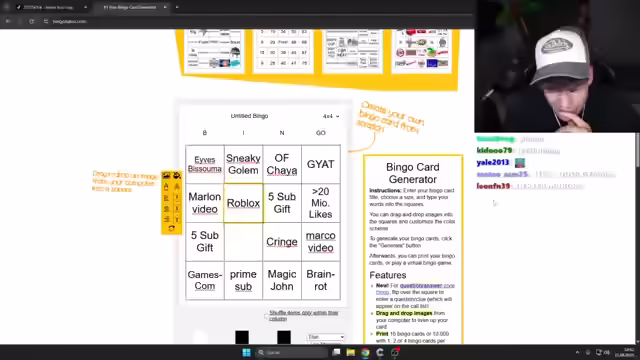This screenshot has width=640, height=360.
Task: Toggle shuffle items only within their column
Action: click(266, 316)
